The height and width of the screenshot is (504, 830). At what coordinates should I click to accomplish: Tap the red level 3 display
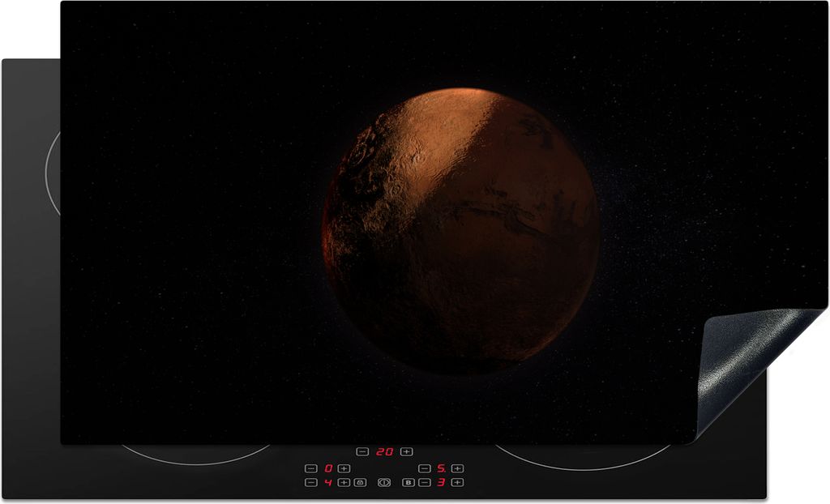coord(441,483)
